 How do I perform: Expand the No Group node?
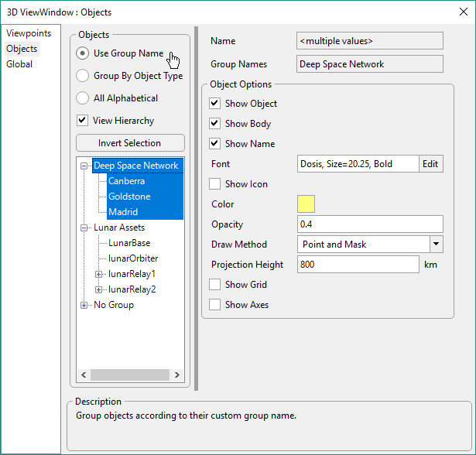click(x=84, y=305)
